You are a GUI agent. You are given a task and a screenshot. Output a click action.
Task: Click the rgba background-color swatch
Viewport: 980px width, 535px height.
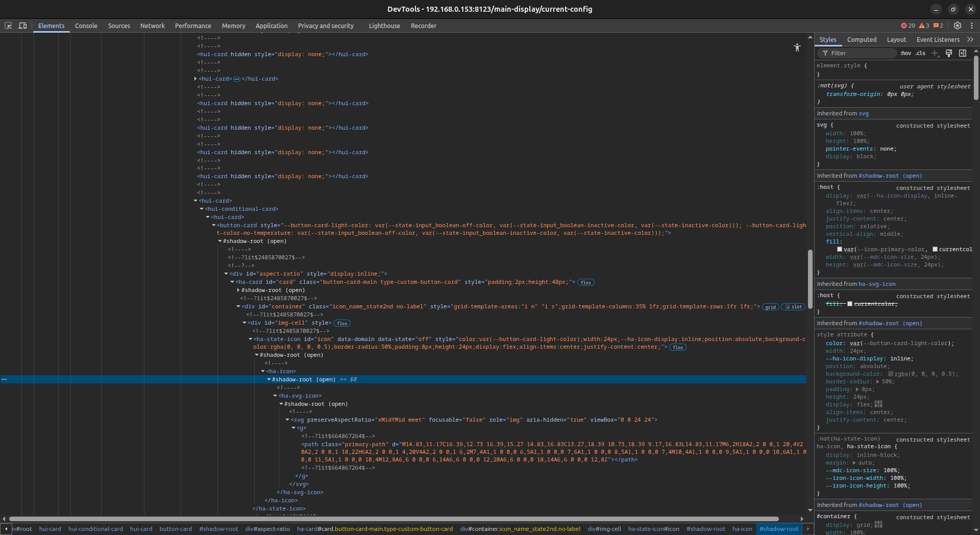(891, 374)
